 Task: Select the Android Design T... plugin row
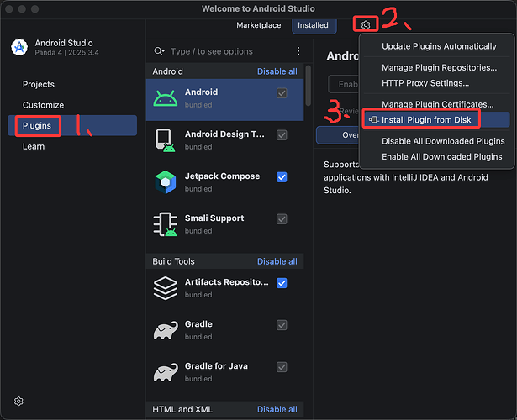click(x=224, y=140)
